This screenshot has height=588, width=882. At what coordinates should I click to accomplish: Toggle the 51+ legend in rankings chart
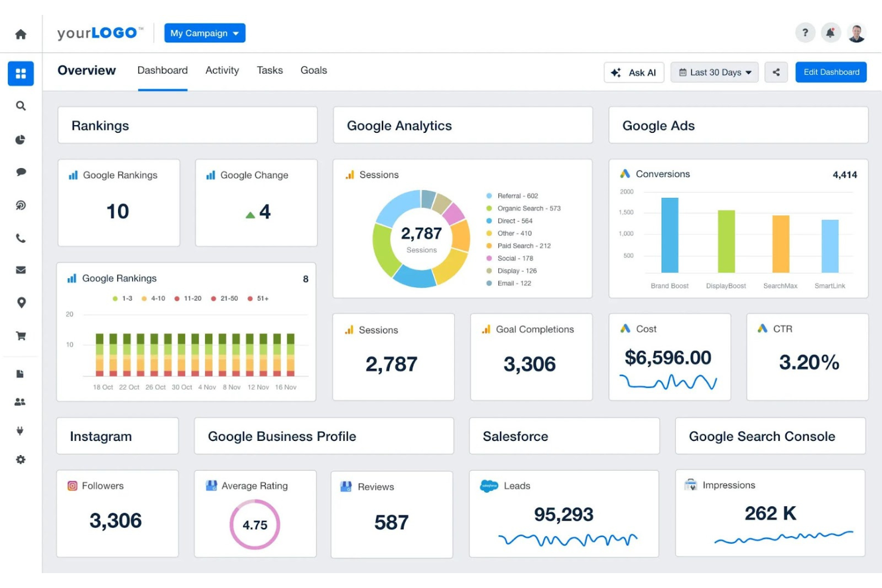[258, 298]
